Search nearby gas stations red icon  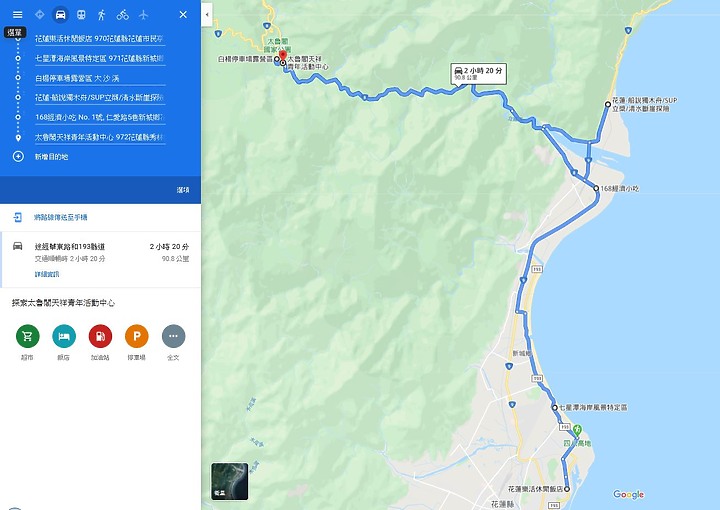[x=100, y=336]
